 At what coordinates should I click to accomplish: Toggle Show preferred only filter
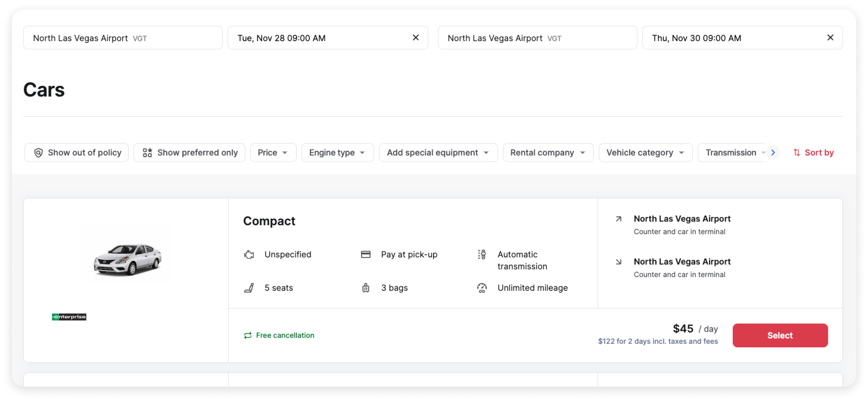[189, 153]
